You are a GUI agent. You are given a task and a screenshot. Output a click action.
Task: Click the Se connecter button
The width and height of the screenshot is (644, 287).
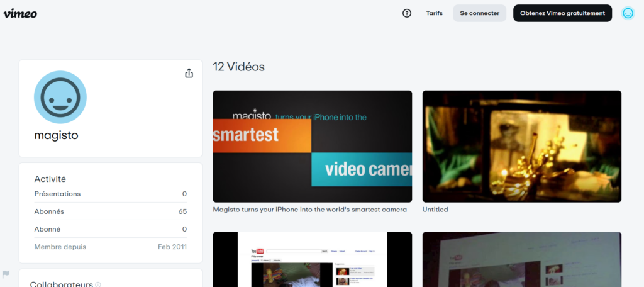tap(479, 13)
